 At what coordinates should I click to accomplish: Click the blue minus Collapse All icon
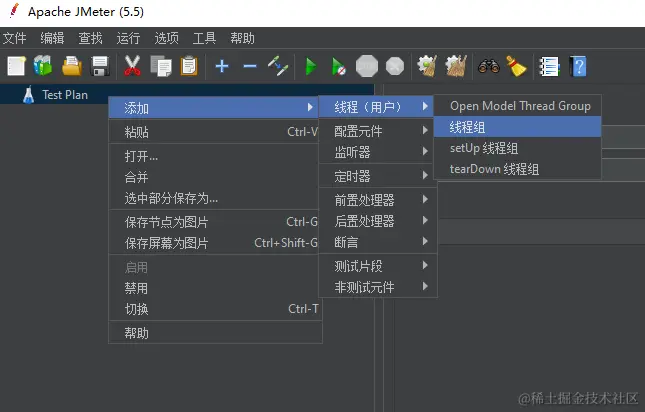tap(250, 66)
